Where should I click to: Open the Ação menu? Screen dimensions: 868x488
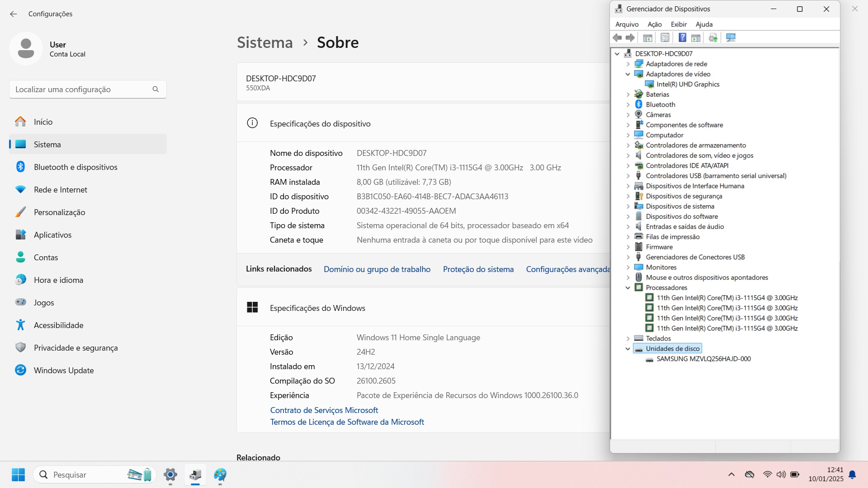pyautogui.click(x=655, y=24)
